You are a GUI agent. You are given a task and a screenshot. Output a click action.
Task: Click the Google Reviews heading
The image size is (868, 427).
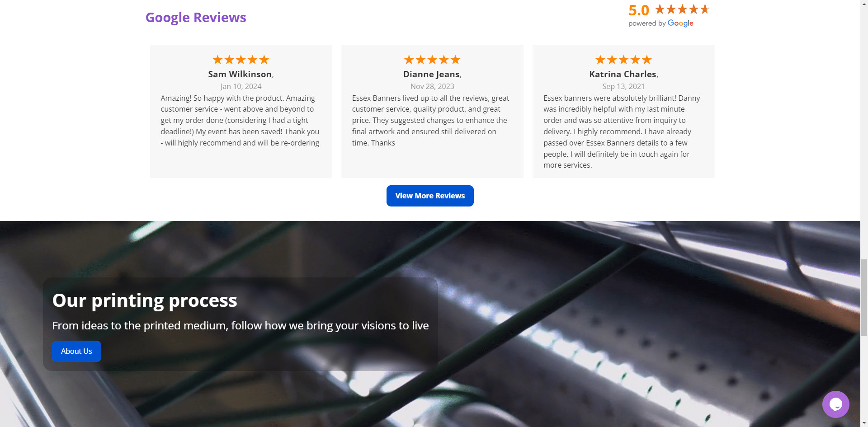pos(196,17)
